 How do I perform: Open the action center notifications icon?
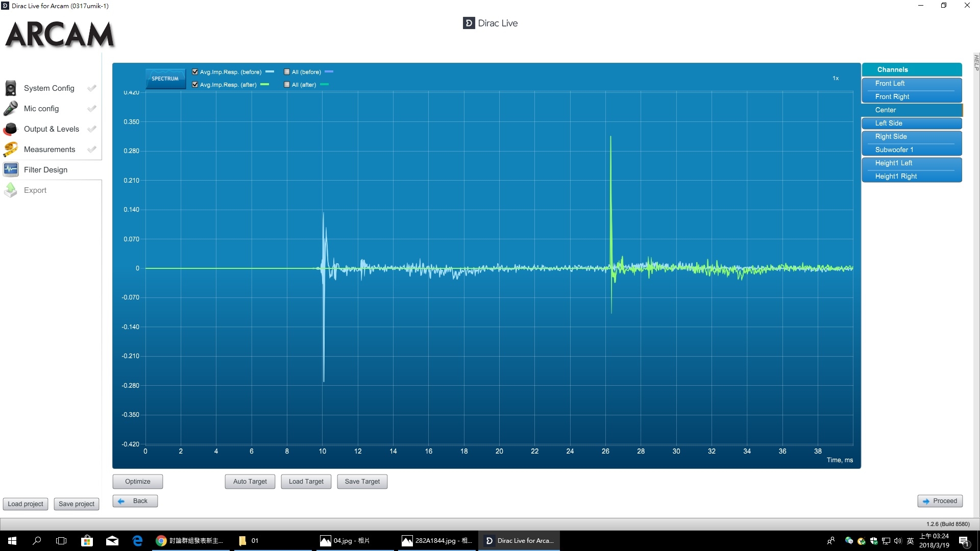[x=964, y=541]
